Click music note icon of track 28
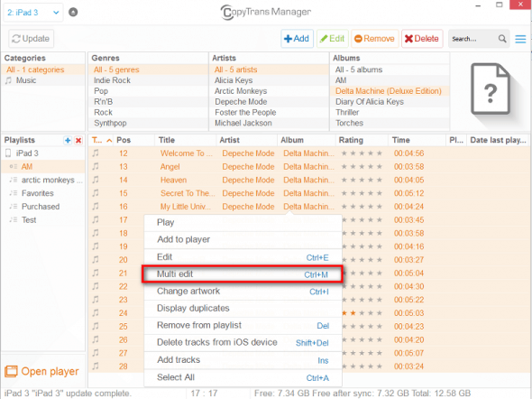This screenshot has width=532, height=399. coord(96,367)
